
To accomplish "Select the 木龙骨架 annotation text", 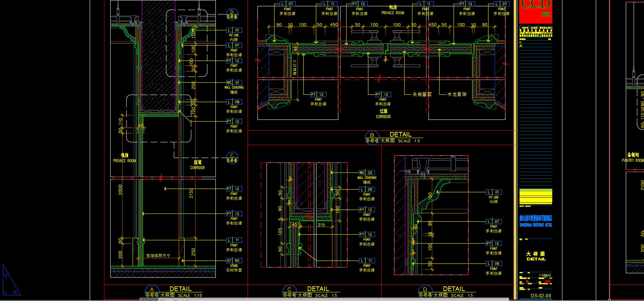I will (457, 94).
